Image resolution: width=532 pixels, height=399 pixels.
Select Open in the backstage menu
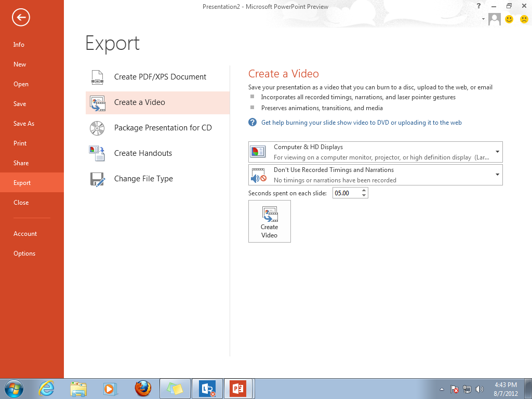pyautogui.click(x=32, y=84)
